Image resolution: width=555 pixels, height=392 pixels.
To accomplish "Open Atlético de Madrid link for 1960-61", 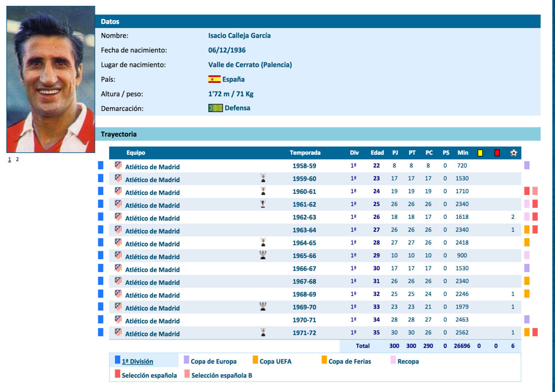I will click(x=152, y=193).
